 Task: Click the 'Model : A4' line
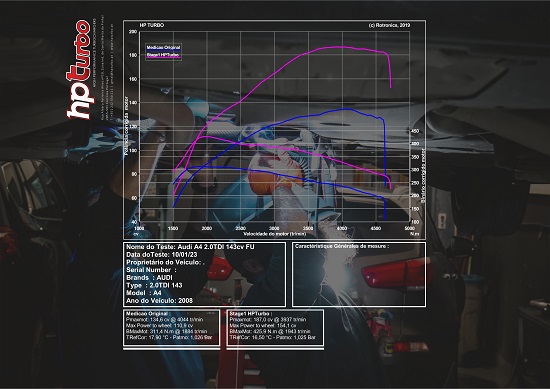(144, 293)
